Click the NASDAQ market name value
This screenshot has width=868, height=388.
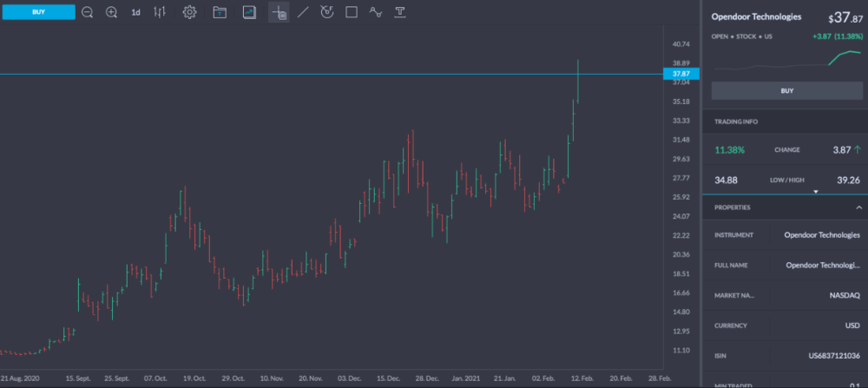(845, 296)
